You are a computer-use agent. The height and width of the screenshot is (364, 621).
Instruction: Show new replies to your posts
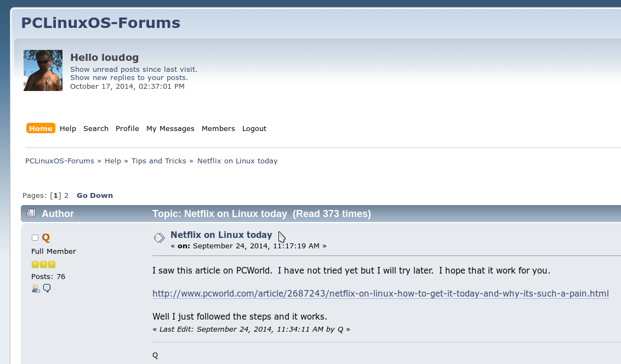[129, 77]
